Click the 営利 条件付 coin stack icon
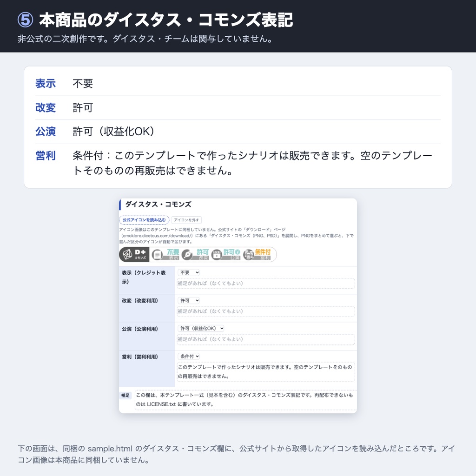476x476 pixels. coord(248,255)
